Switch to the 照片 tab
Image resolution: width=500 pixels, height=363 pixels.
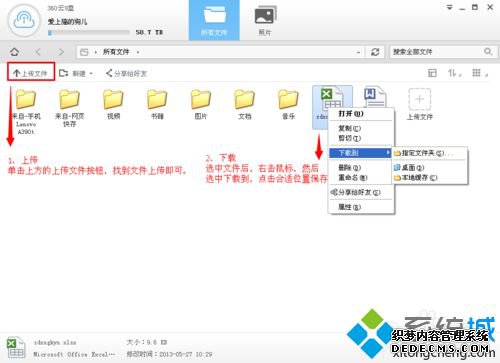pos(265,20)
